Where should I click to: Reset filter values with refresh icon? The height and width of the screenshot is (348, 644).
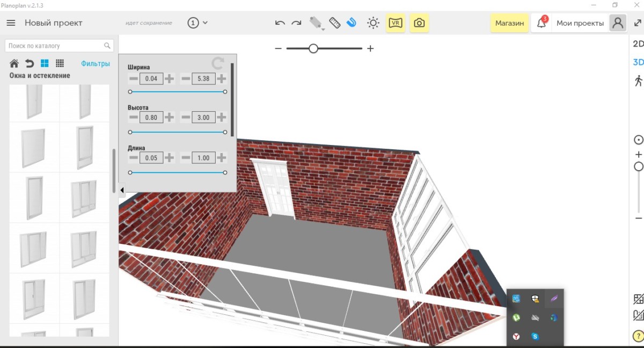tap(217, 63)
